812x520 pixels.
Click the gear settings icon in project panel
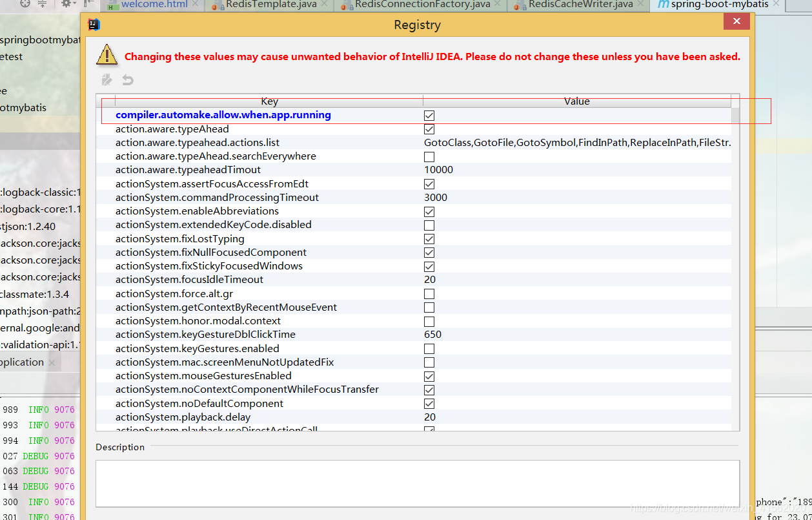(x=66, y=4)
